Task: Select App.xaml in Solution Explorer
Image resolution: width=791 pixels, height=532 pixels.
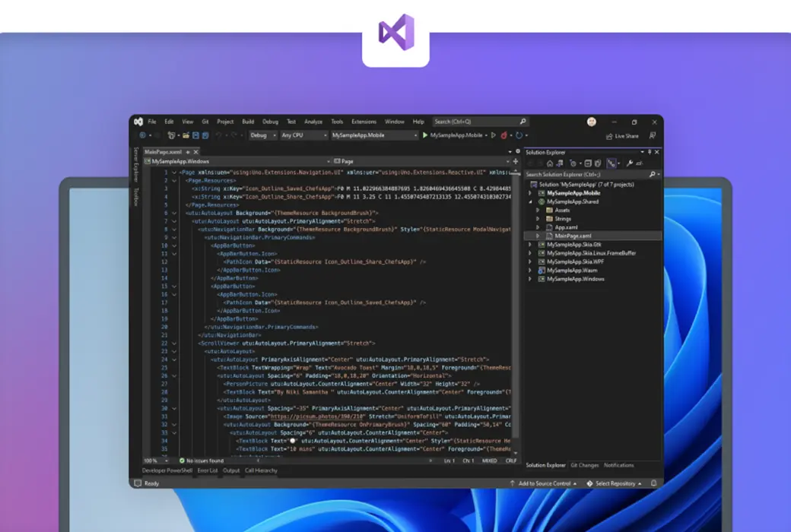Action: pos(566,227)
